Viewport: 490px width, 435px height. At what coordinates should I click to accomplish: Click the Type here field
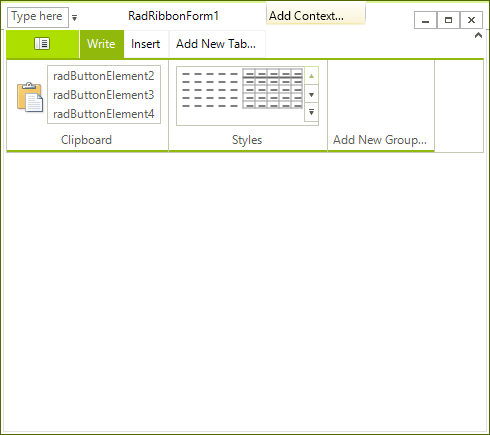pos(38,17)
